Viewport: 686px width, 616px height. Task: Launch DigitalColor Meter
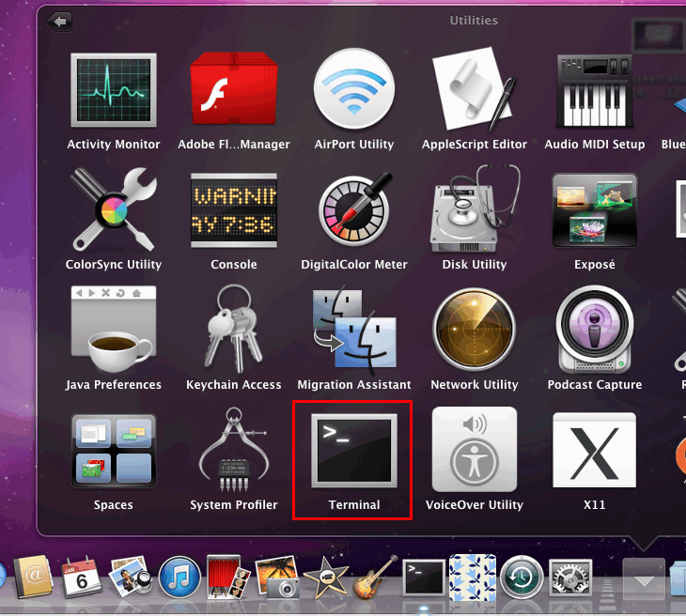[x=354, y=210]
